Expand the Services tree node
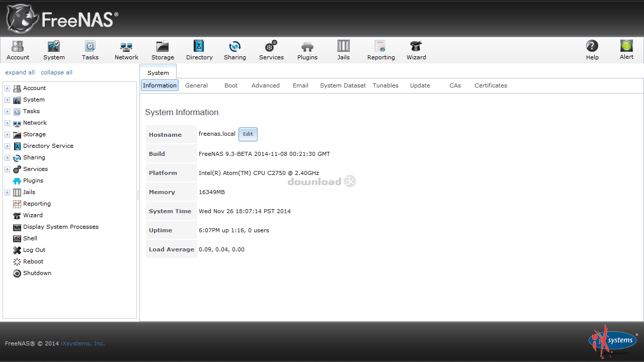Image resolution: width=644 pixels, height=362 pixels. (8, 169)
